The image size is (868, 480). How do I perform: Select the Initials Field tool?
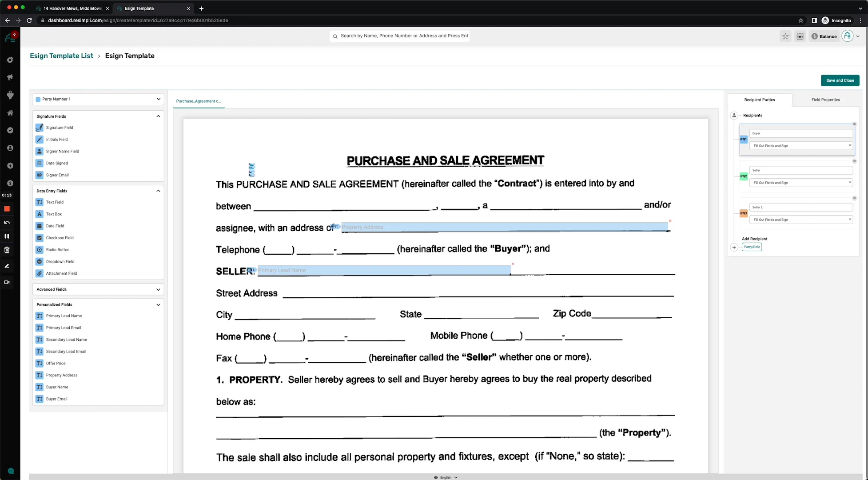click(x=56, y=139)
